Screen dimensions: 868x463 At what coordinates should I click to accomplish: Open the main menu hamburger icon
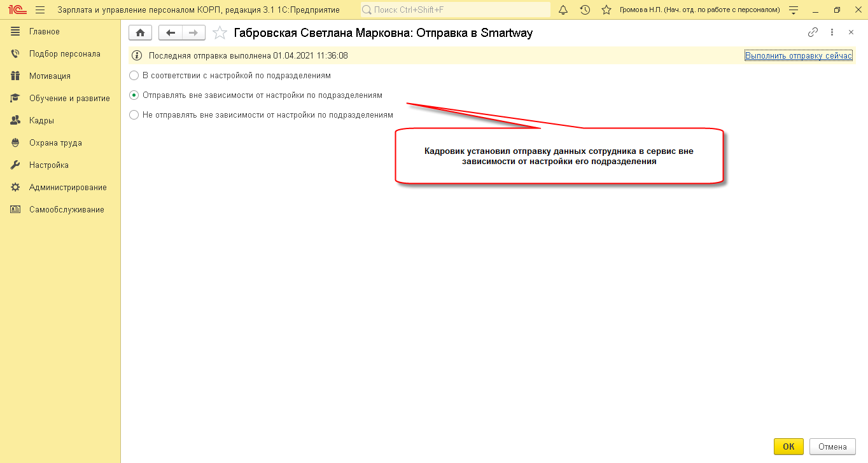40,10
